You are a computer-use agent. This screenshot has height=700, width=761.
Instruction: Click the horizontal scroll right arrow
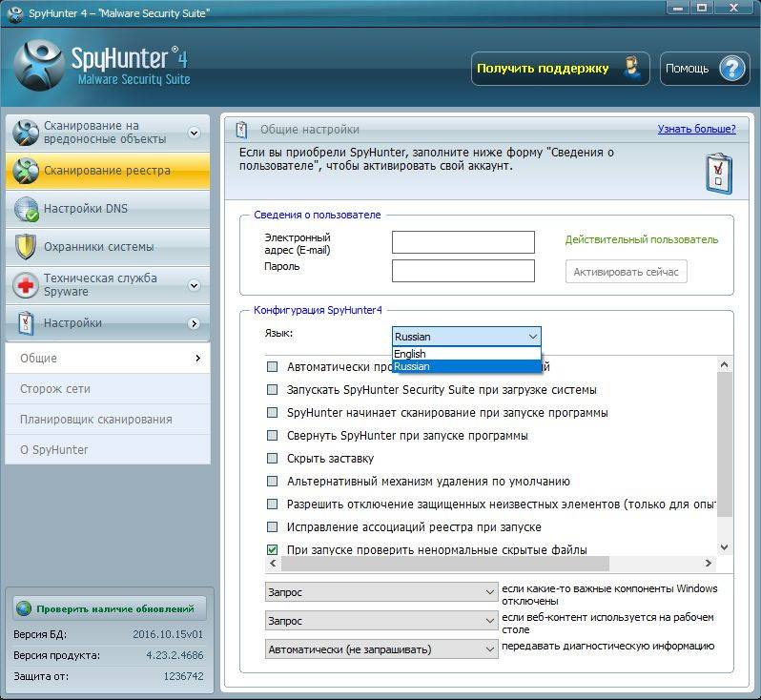tap(709, 563)
